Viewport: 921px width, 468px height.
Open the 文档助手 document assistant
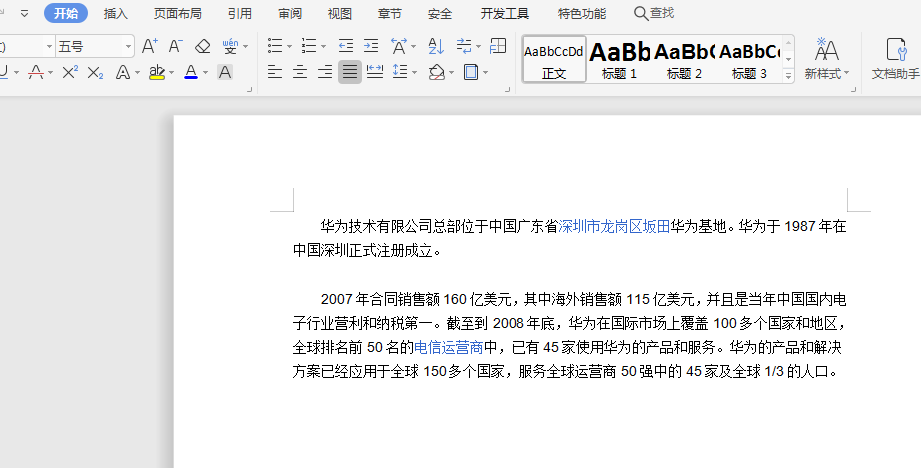point(895,59)
